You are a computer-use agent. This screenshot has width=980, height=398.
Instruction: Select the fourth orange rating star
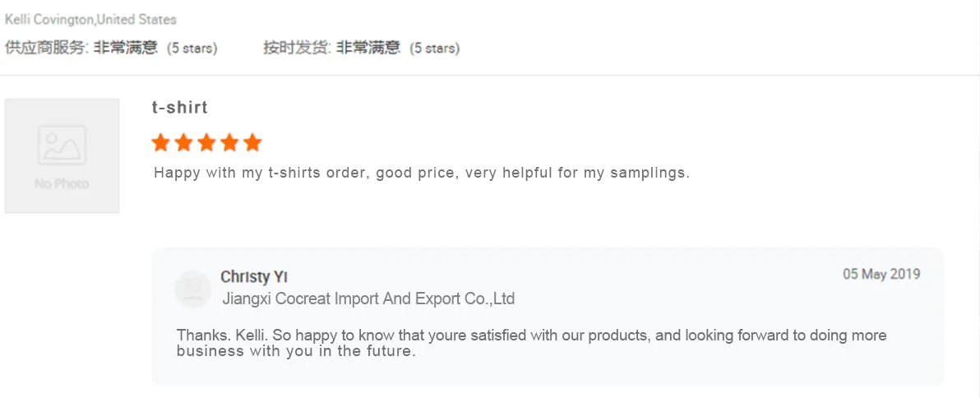(229, 143)
